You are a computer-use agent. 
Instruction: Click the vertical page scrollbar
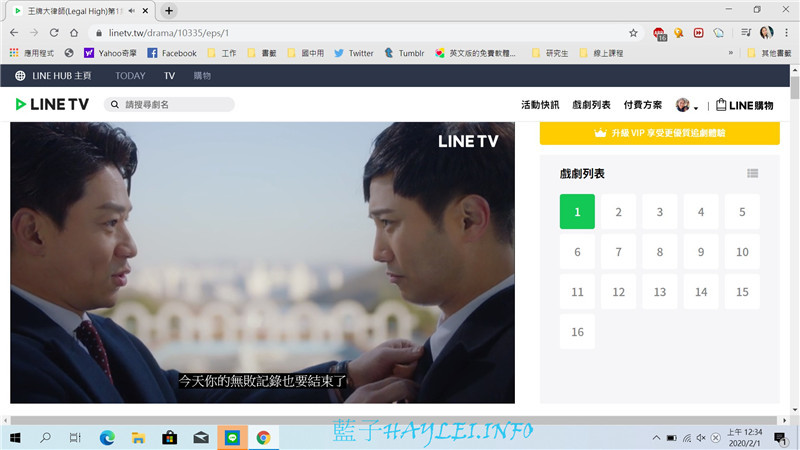click(795, 87)
